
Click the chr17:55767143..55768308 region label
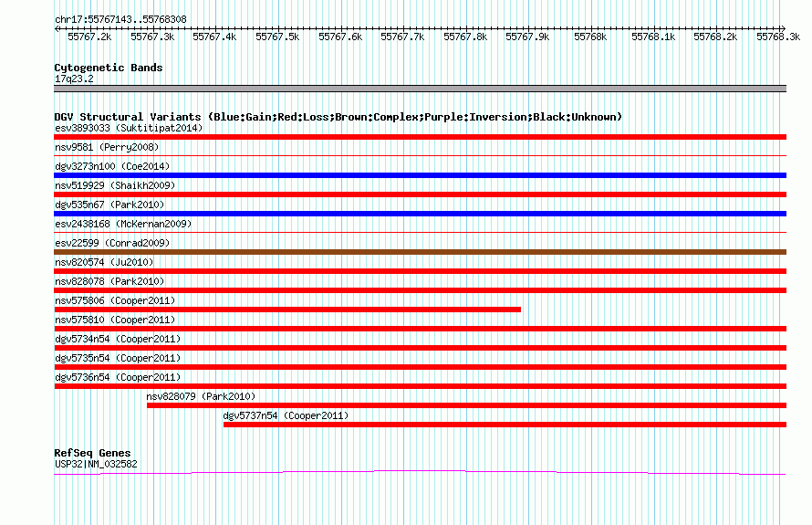(120, 19)
